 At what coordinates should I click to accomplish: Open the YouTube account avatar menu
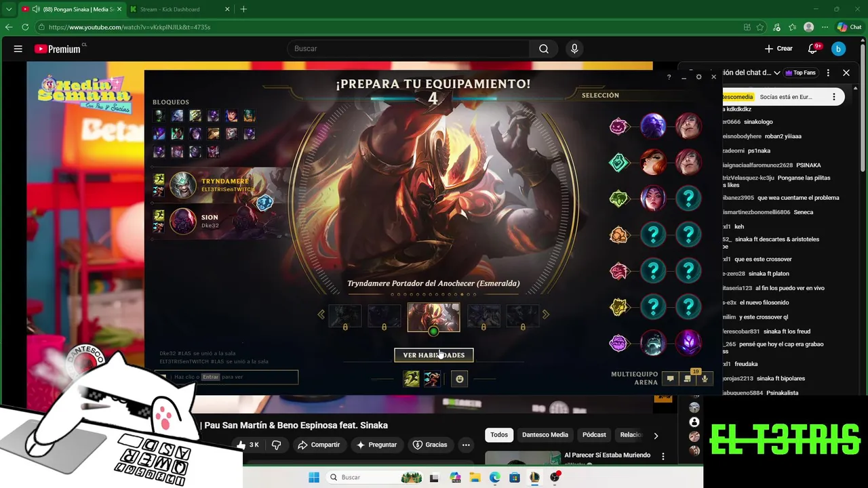point(839,49)
